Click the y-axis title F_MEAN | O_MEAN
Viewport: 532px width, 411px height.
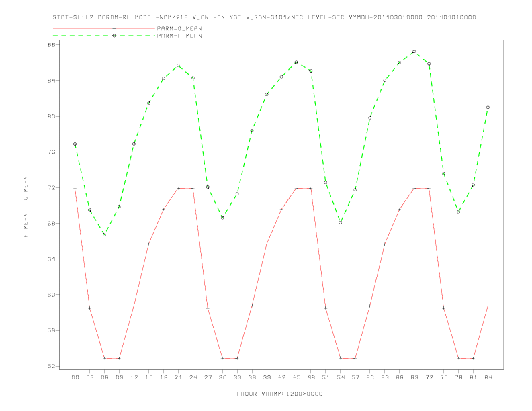click(x=26, y=207)
